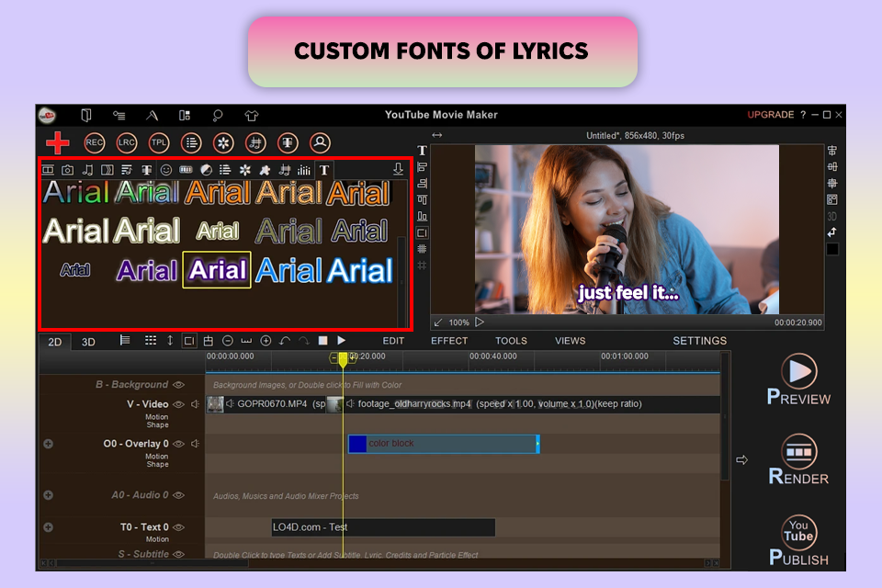The height and width of the screenshot is (588, 882).
Task: Click the door project icon in title bar
Action: 86,116
